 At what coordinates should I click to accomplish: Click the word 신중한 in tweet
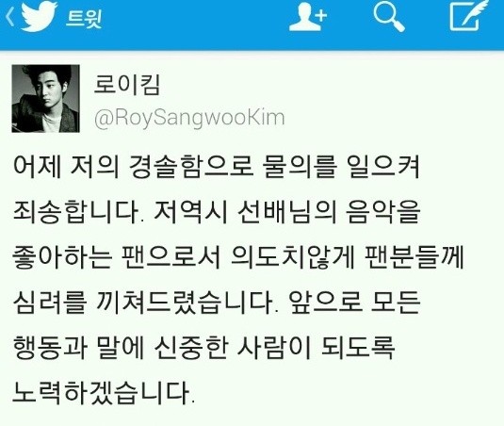(191, 348)
